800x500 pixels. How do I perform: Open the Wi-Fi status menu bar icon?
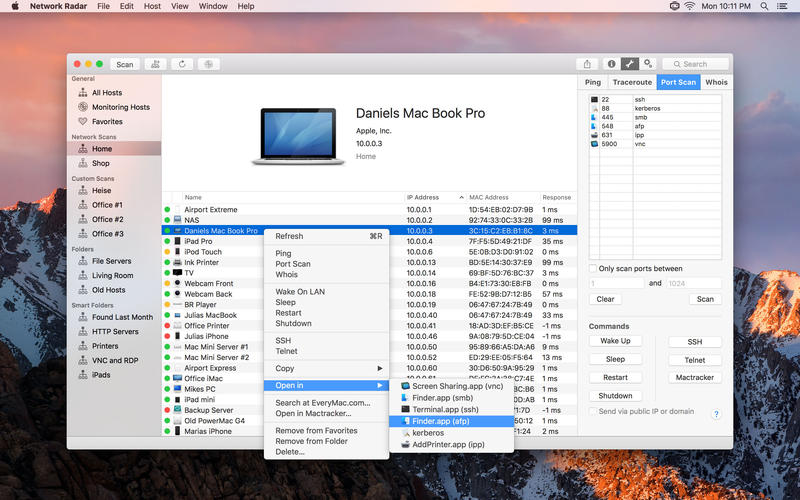689,7
